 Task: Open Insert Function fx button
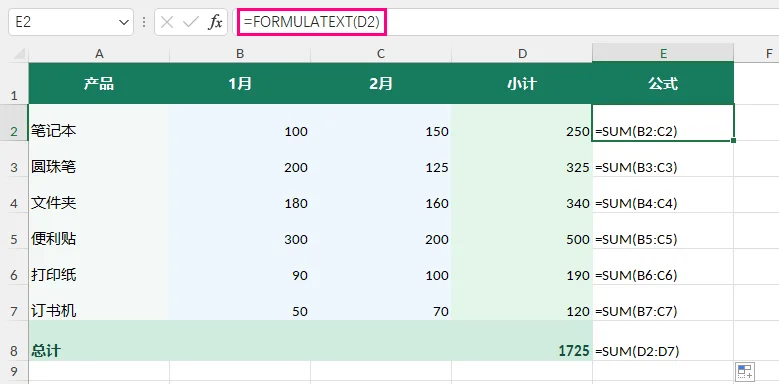215,22
